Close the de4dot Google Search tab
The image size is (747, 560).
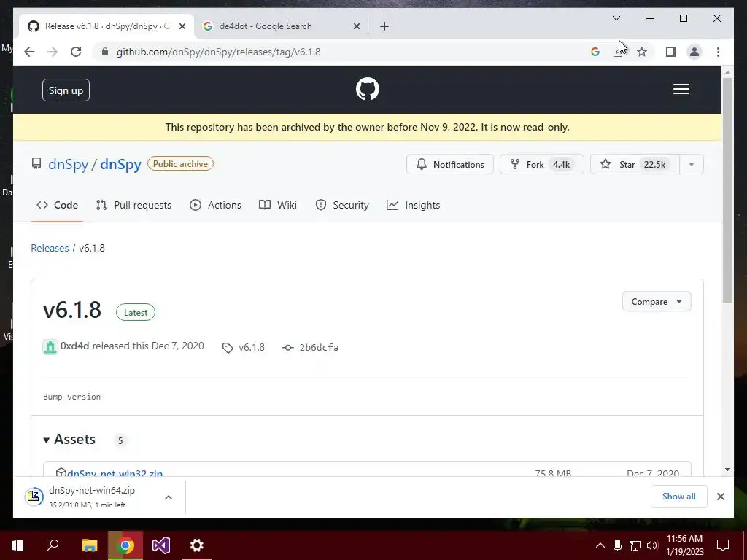(356, 26)
